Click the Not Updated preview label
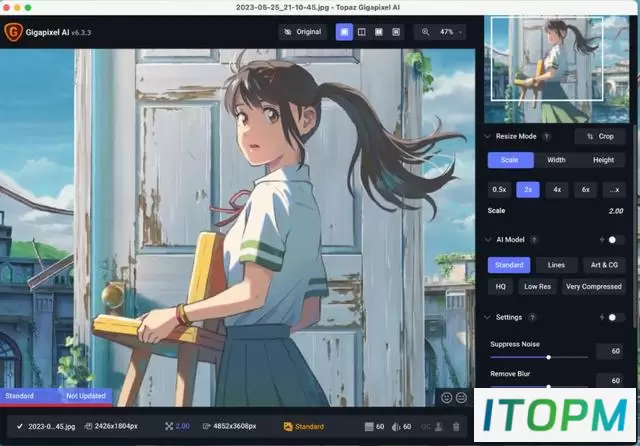 [x=86, y=396]
